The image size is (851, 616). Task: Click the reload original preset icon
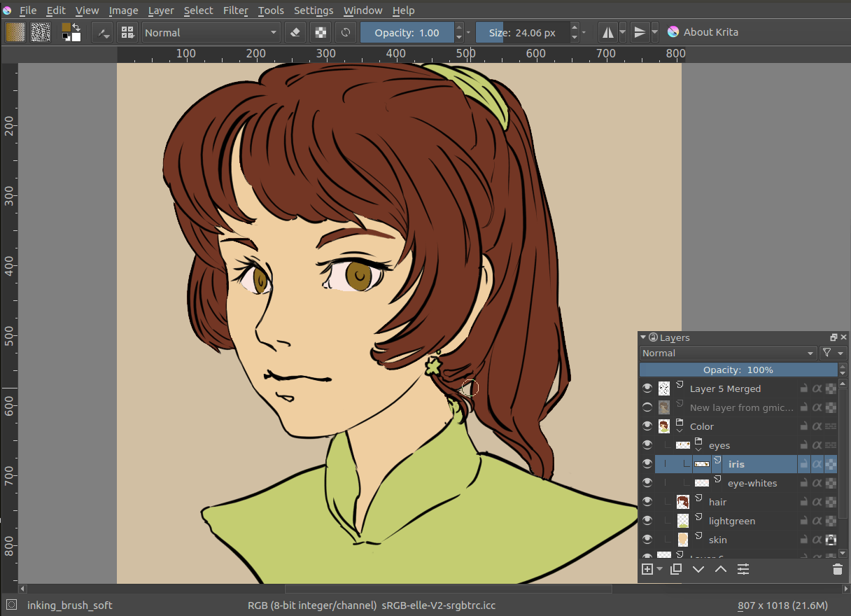pyautogui.click(x=346, y=32)
